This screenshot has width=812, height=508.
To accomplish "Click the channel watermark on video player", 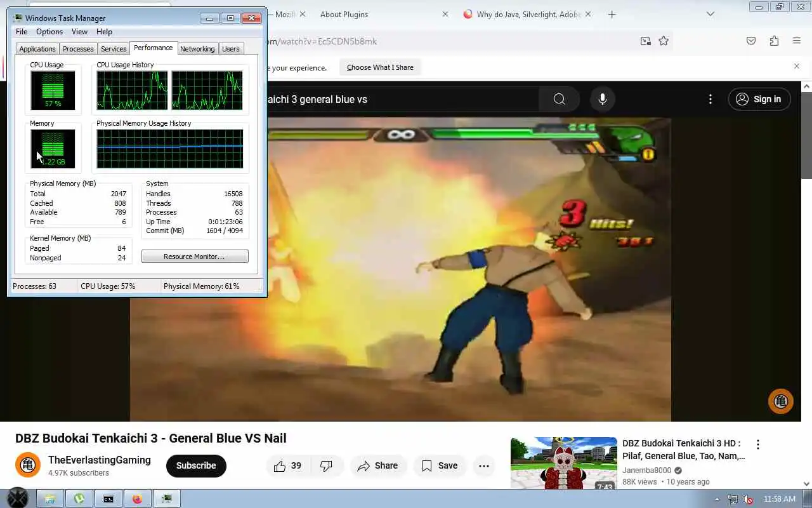I will click(x=781, y=401).
